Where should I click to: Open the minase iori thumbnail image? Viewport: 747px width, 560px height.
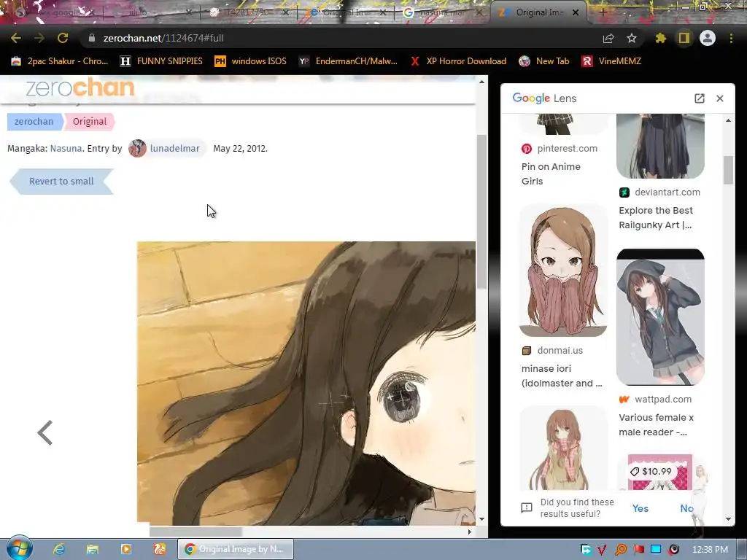click(563, 270)
